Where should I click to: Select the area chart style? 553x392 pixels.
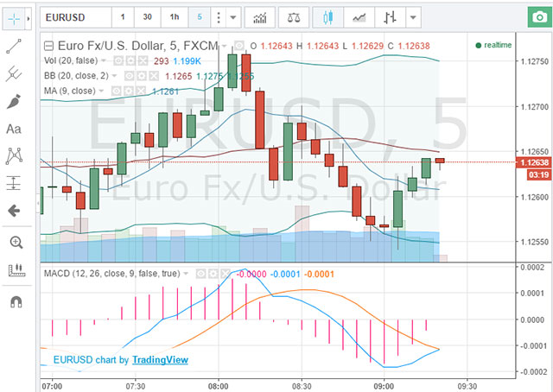[359, 17]
